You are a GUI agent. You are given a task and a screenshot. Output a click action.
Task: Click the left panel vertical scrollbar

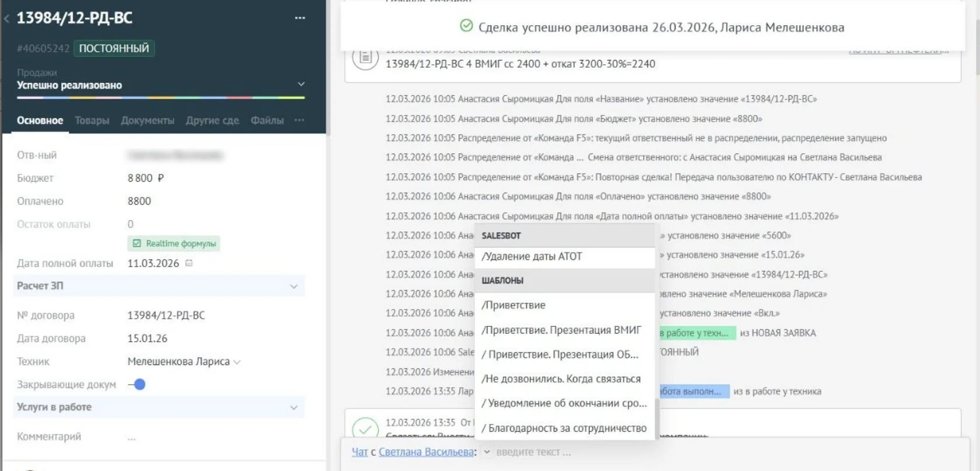pos(327,68)
